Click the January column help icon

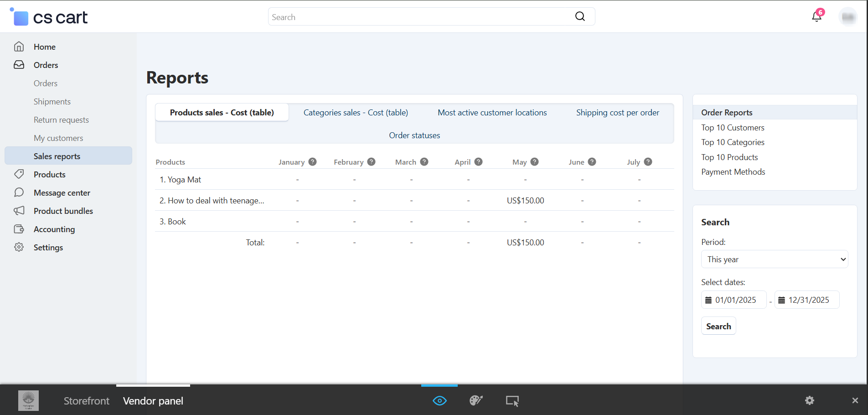[312, 162]
